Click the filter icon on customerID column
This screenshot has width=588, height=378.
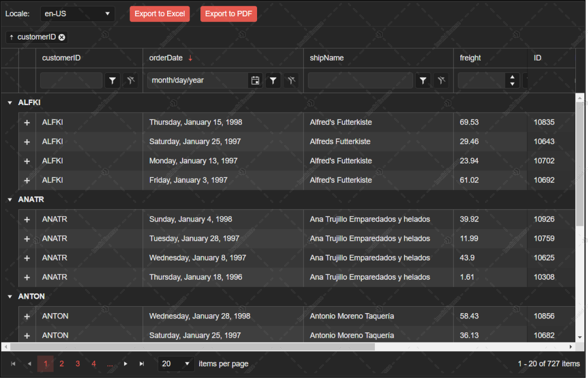112,80
